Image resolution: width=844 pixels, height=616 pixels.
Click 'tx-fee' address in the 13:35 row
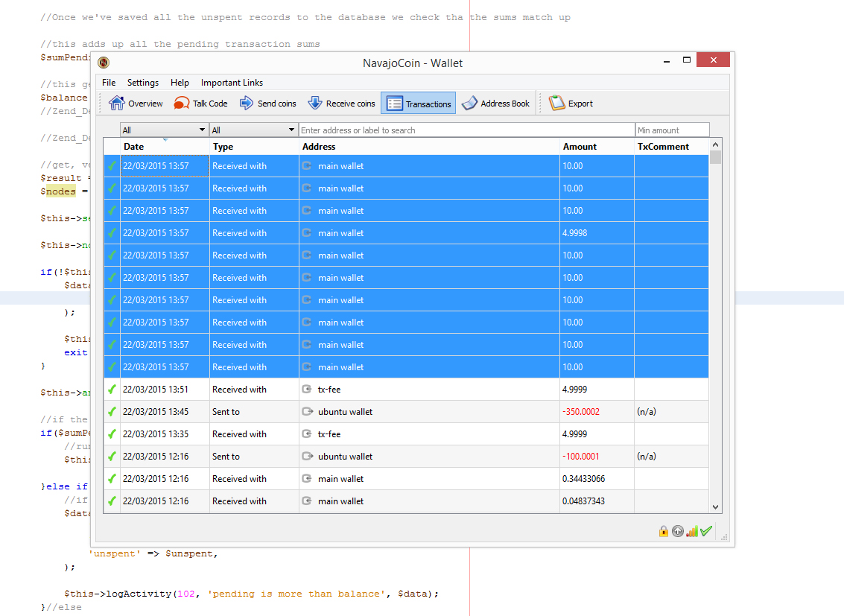(x=329, y=434)
